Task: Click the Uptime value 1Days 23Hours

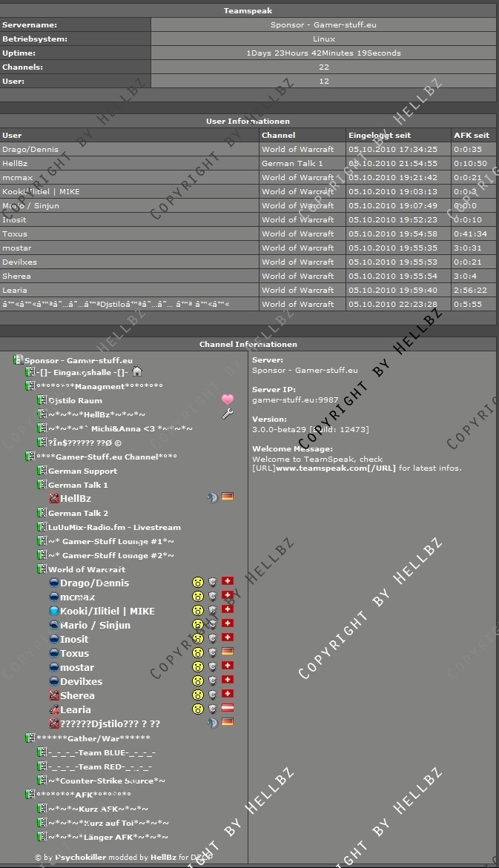Action: (x=323, y=53)
